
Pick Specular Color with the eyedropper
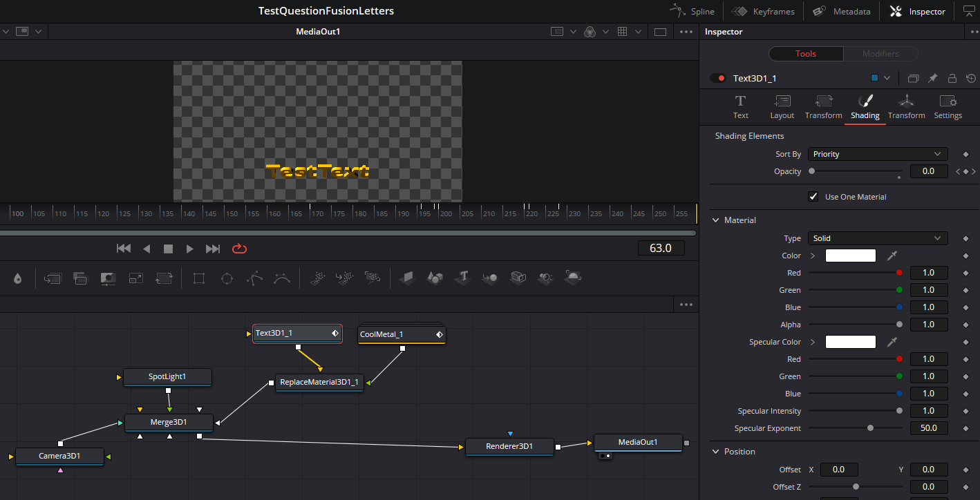(892, 342)
